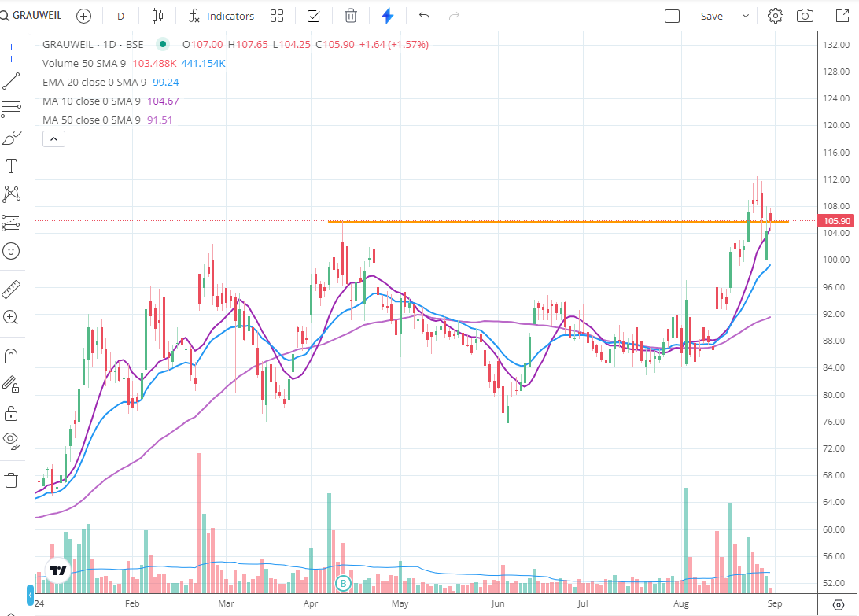
Task: Click the green market status dot
Action: click(163, 44)
